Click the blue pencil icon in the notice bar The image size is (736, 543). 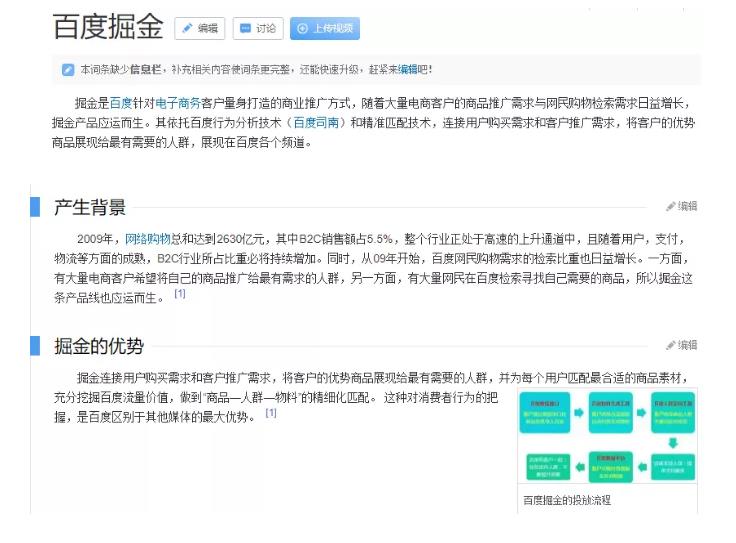click(x=68, y=70)
